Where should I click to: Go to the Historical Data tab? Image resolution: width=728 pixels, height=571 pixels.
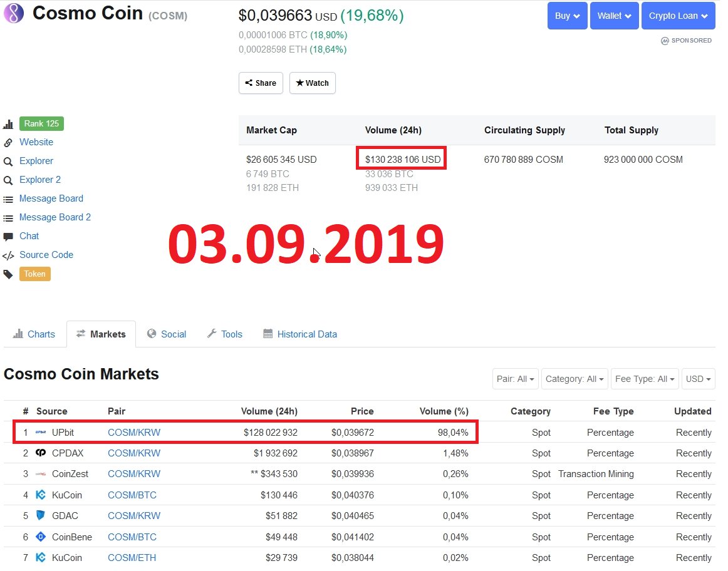coord(300,334)
